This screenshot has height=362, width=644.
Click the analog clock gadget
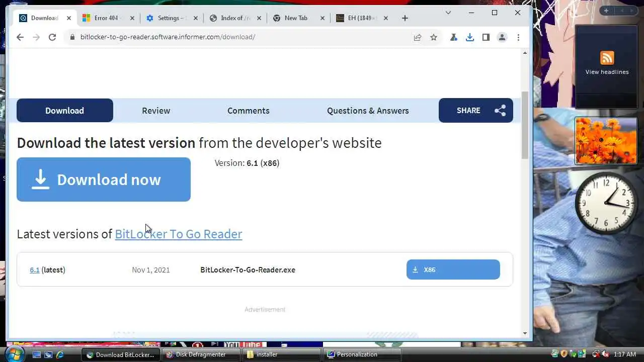coord(606,203)
